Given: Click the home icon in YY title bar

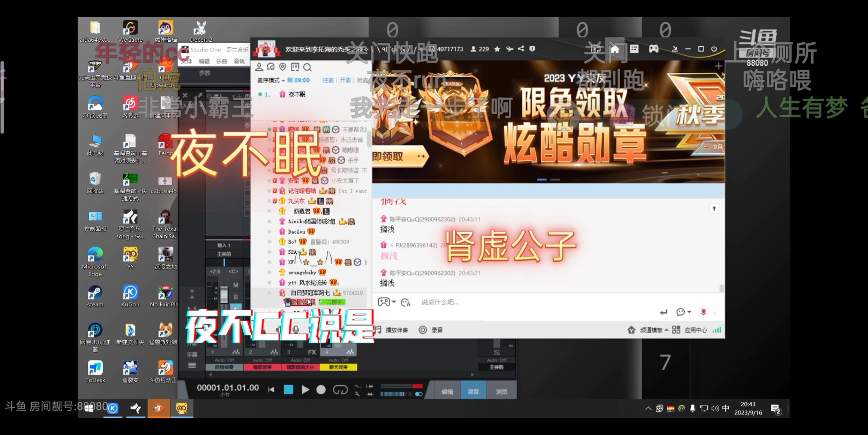Looking at the screenshot, I should (x=615, y=49).
